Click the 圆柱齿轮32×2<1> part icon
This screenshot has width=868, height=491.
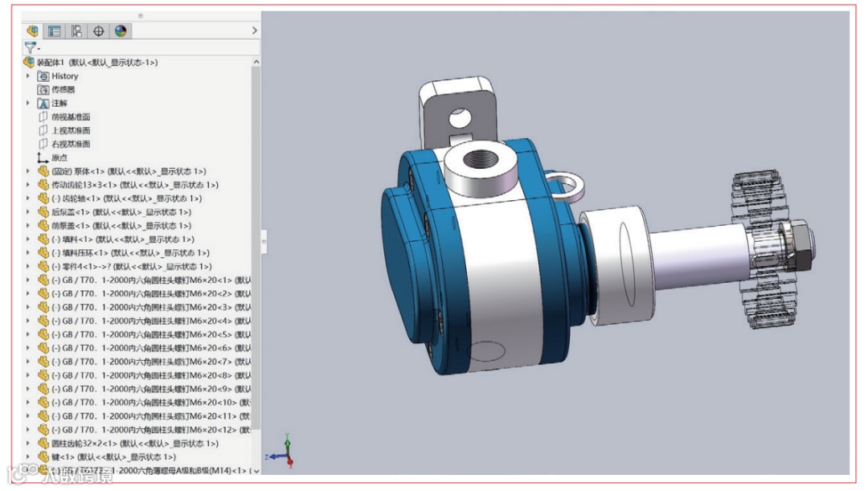tap(43, 444)
